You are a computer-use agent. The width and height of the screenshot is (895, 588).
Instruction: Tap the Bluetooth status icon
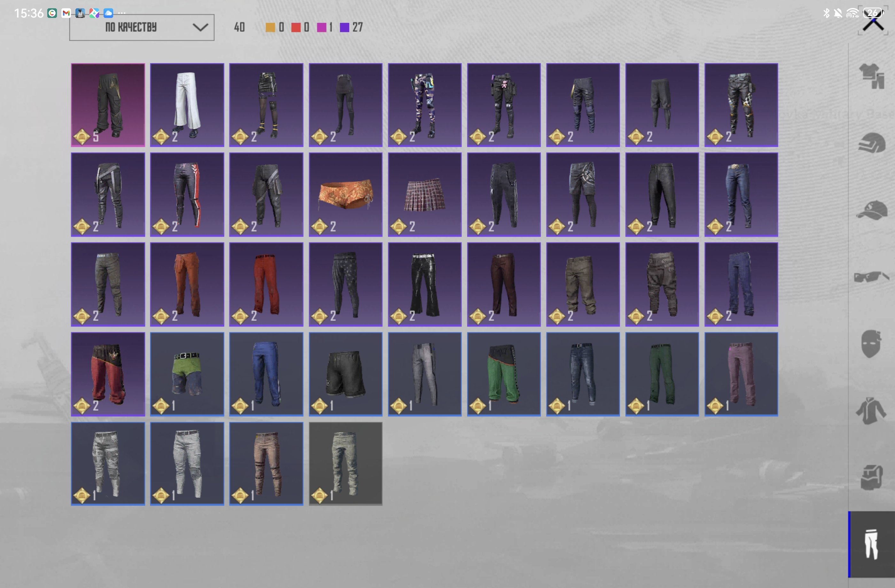(x=826, y=13)
